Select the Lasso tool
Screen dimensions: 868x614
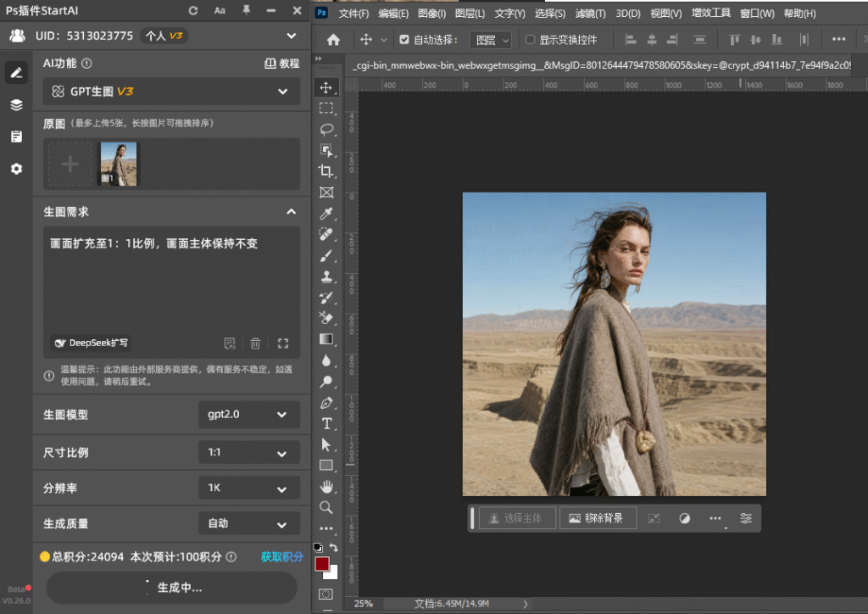coord(326,129)
